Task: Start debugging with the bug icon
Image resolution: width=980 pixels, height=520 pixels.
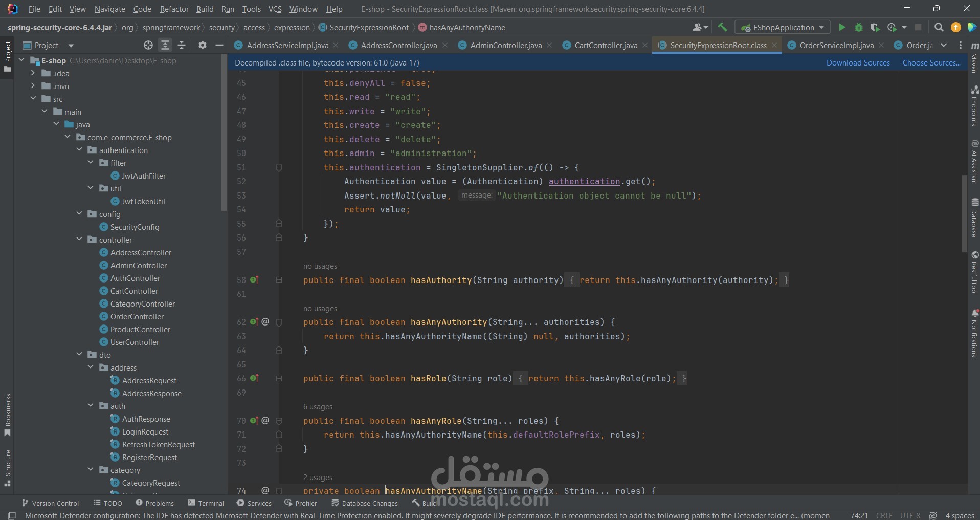Action: point(859,28)
